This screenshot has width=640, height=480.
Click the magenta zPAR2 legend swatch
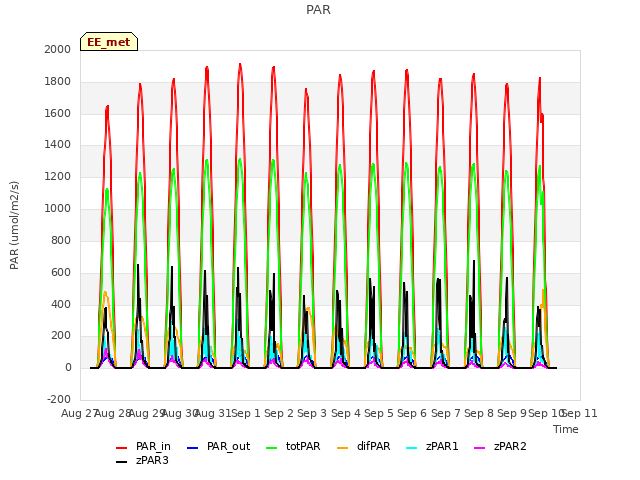480,448
